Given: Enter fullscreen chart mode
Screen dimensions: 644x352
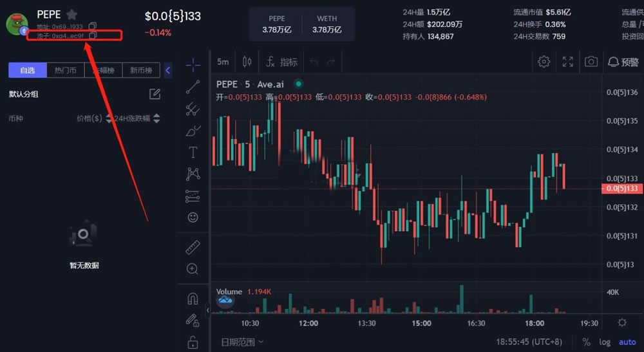Looking at the screenshot, I should point(567,62).
